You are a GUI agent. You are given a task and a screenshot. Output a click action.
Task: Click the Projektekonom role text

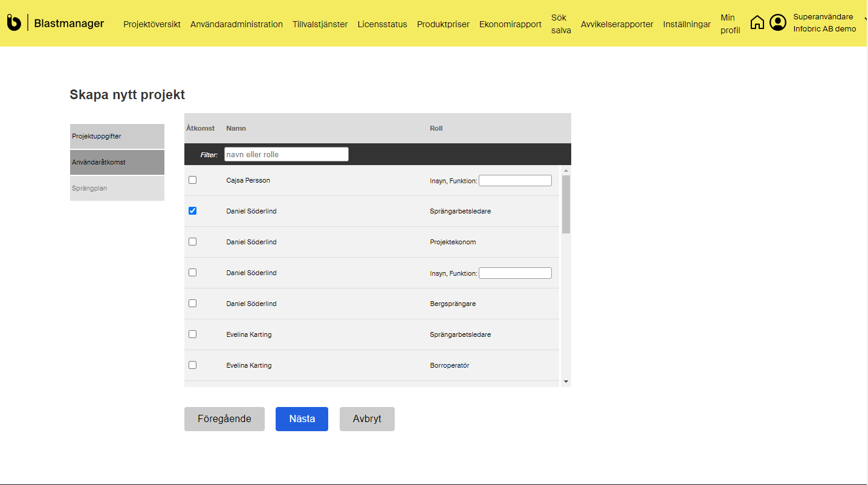click(453, 242)
